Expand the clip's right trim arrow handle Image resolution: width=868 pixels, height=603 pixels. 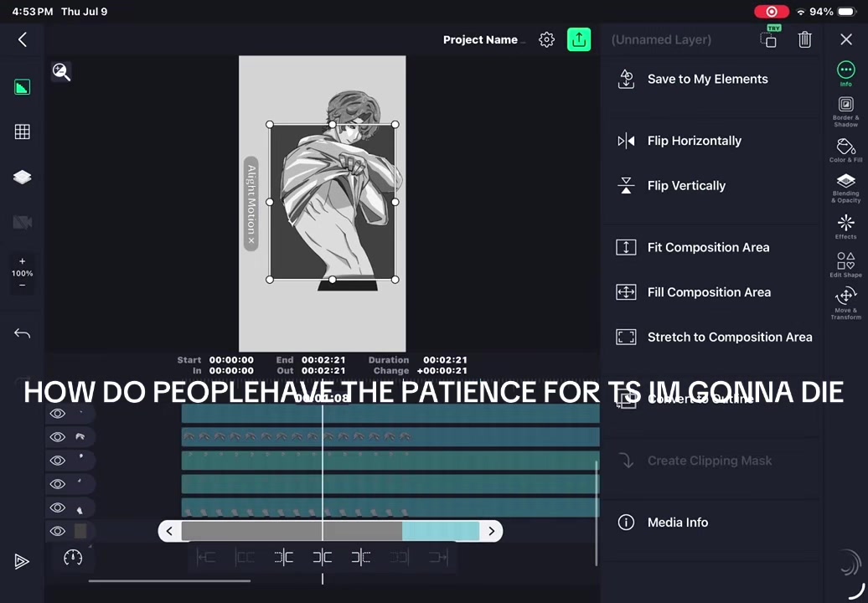coord(491,531)
